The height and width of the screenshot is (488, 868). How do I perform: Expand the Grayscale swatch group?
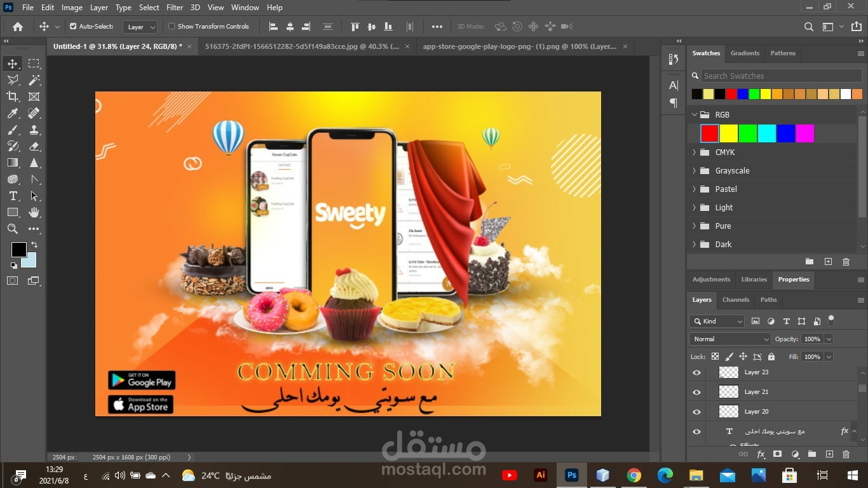(694, 171)
